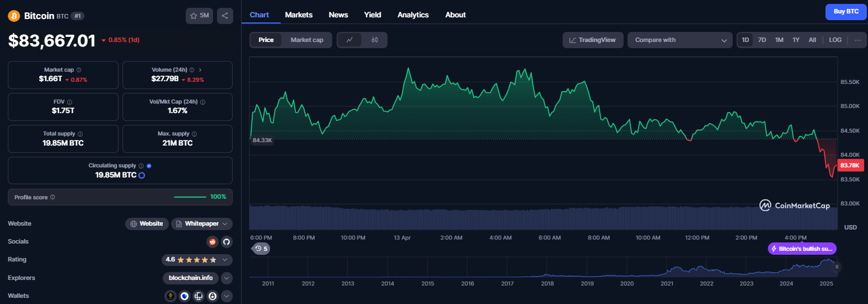Expand more Explorers chevron
868x304 pixels.
[x=227, y=278]
